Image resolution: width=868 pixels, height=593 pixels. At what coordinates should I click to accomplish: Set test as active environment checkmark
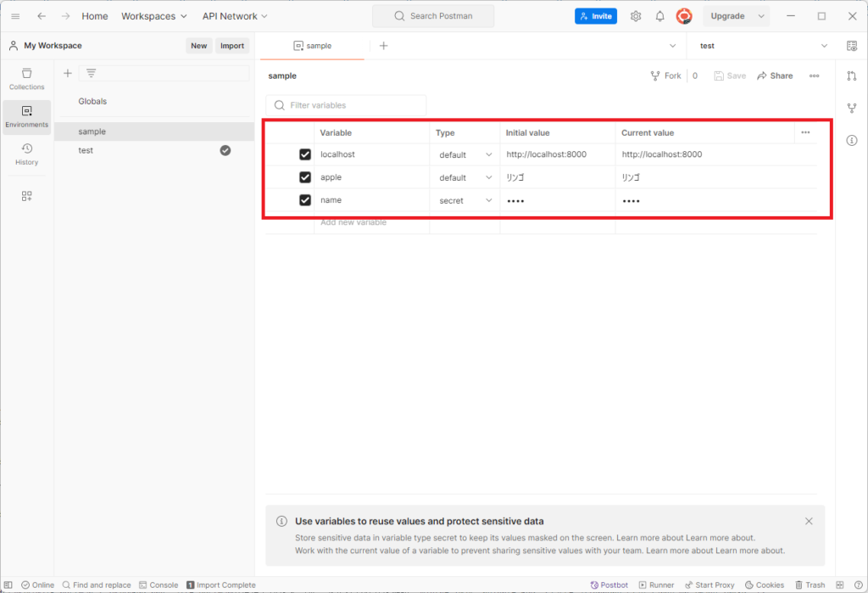[x=225, y=150]
